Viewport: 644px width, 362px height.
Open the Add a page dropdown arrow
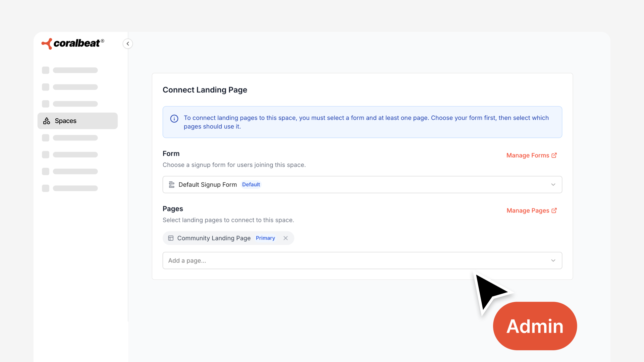pos(553,261)
